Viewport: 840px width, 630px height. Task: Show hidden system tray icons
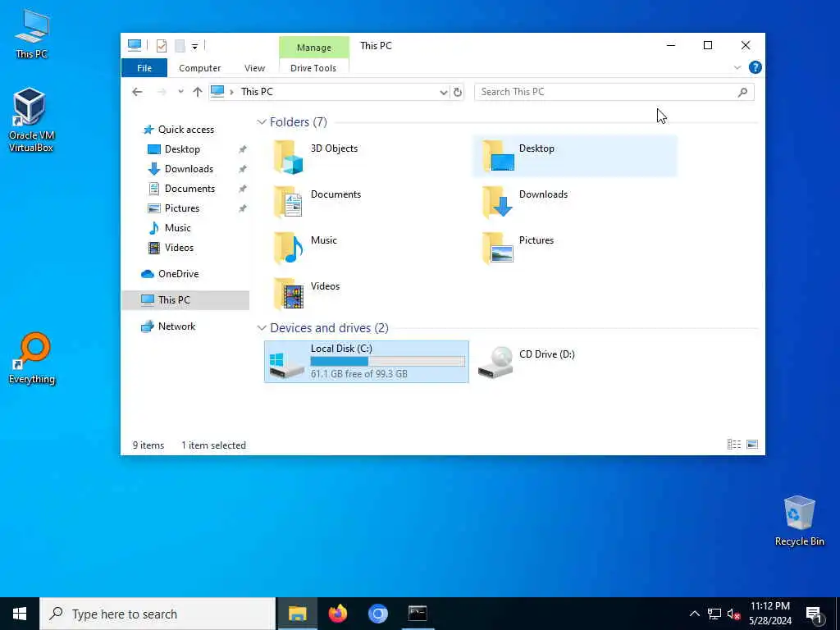point(694,614)
